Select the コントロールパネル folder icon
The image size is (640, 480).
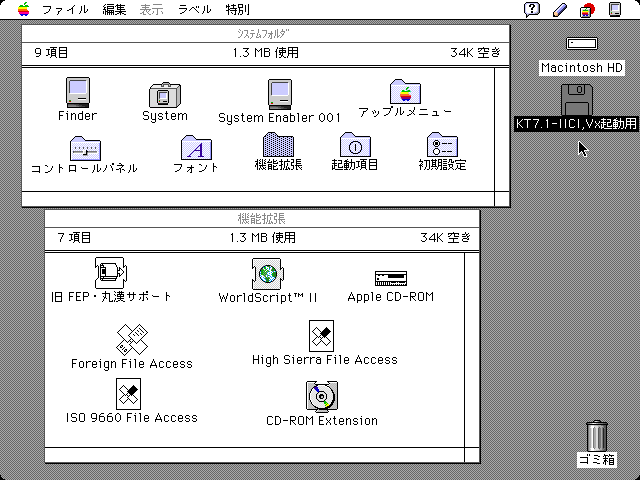85,148
